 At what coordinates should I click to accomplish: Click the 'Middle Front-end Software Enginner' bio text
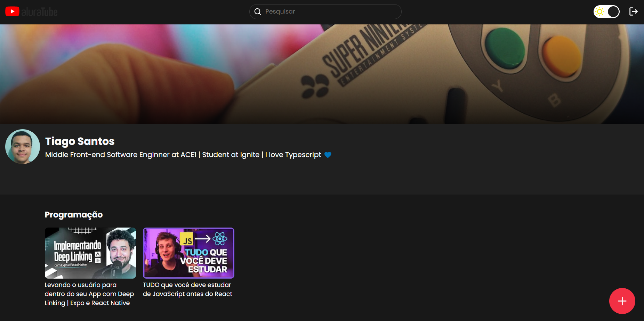coord(183,155)
